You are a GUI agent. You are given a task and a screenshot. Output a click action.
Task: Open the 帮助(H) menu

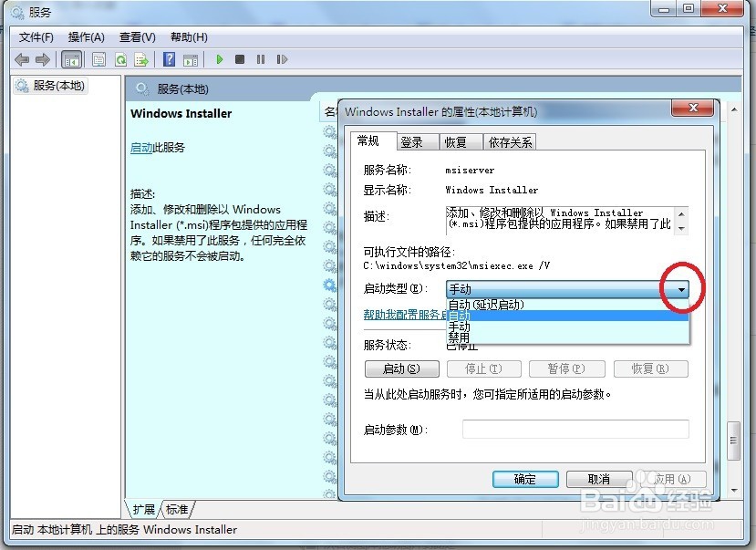[189, 37]
